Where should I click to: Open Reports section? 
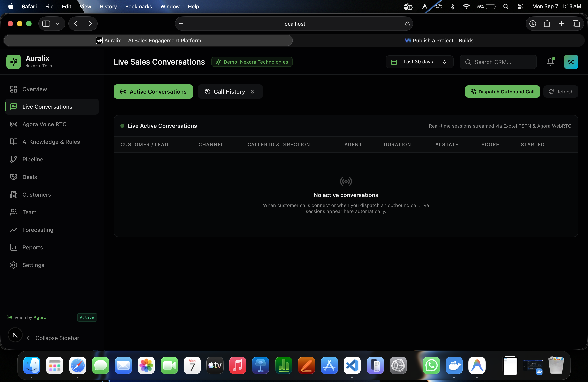[x=52, y=247]
